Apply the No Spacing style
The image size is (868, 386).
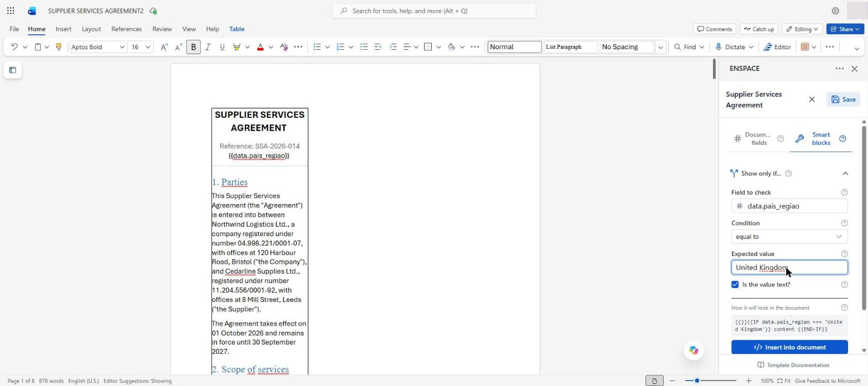pos(627,47)
